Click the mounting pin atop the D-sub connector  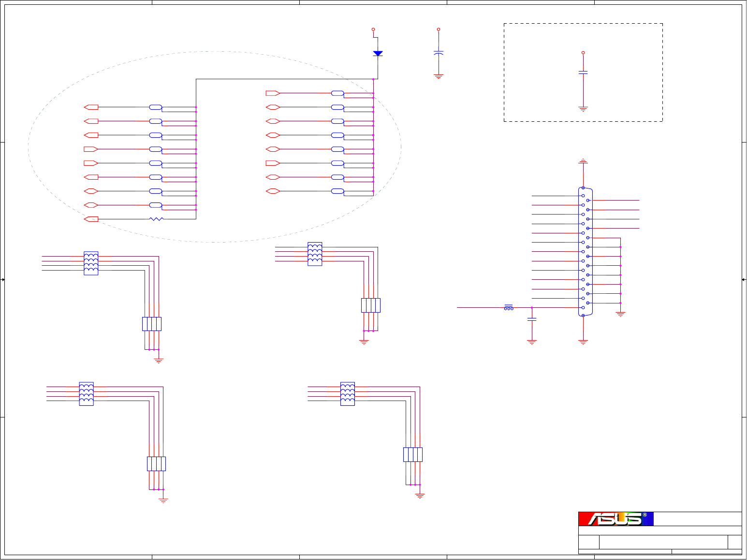pyautogui.click(x=583, y=188)
